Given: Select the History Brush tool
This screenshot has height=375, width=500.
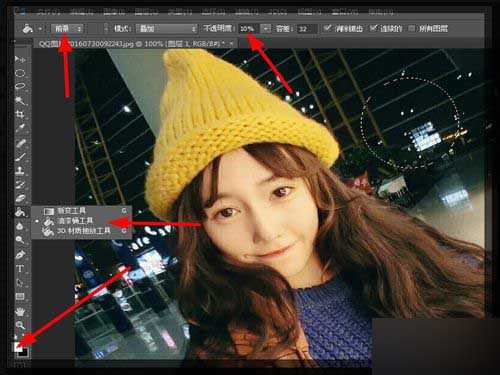Looking at the screenshot, I should (x=20, y=184).
